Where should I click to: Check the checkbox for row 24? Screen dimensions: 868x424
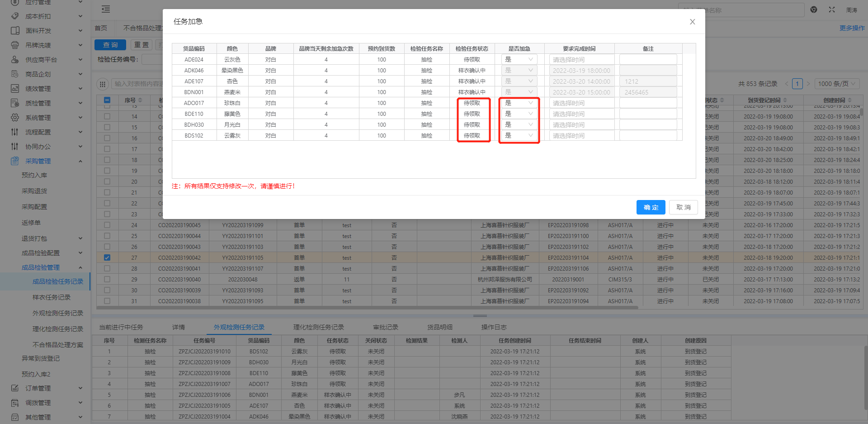coord(107,225)
